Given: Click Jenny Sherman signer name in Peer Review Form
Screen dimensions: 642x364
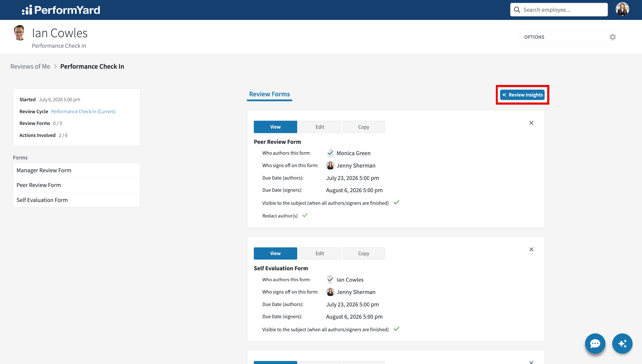Looking at the screenshot, I should (356, 165).
